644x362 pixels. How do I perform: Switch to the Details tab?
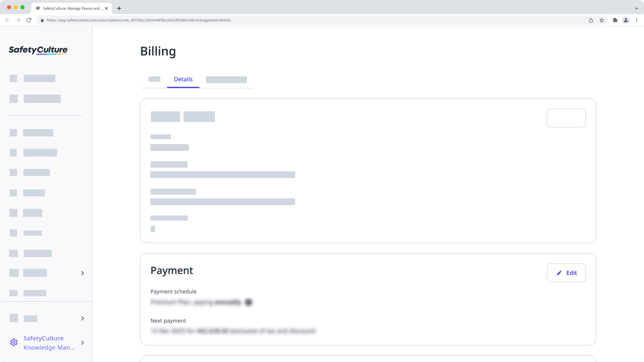click(183, 79)
